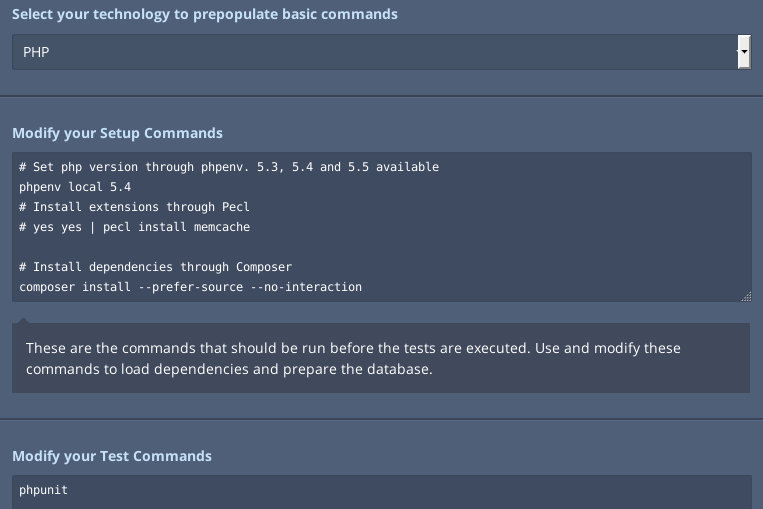
Task: Click the resize grip of Setup Commands box
Action: [746, 296]
